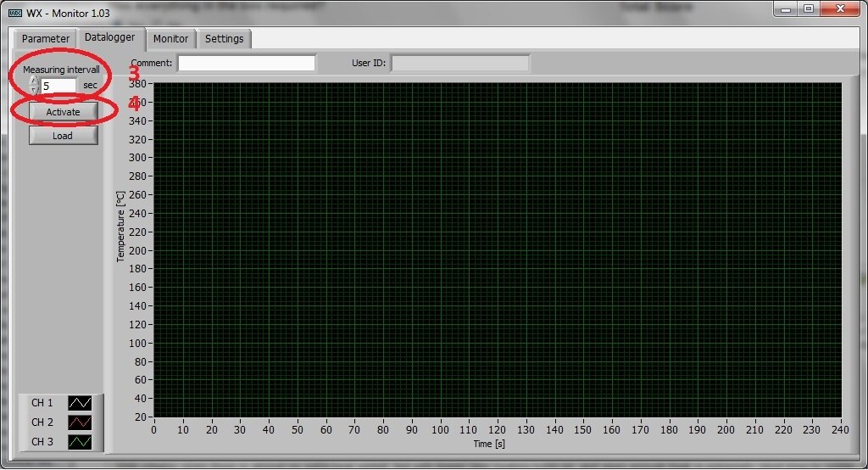The height and width of the screenshot is (470, 868).
Task: Open CH 3 green line style swatch
Action: point(80,442)
